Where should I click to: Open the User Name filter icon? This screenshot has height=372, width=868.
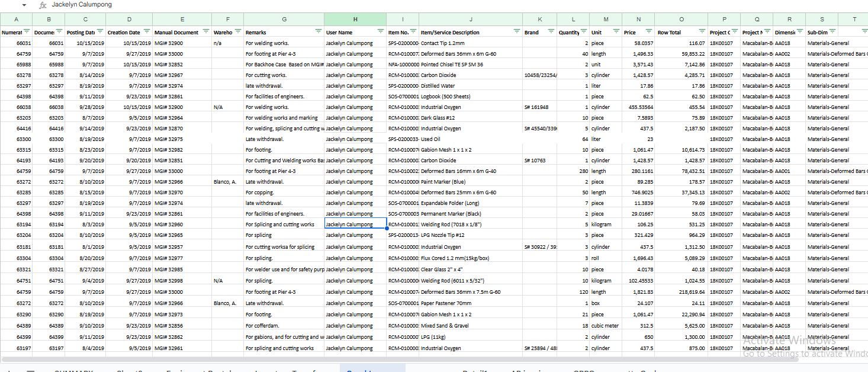pyautogui.click(x=381, y=31)
